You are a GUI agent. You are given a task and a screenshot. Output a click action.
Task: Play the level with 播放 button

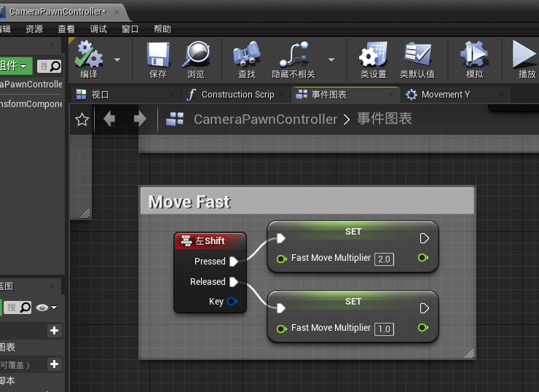click(525, 60)
